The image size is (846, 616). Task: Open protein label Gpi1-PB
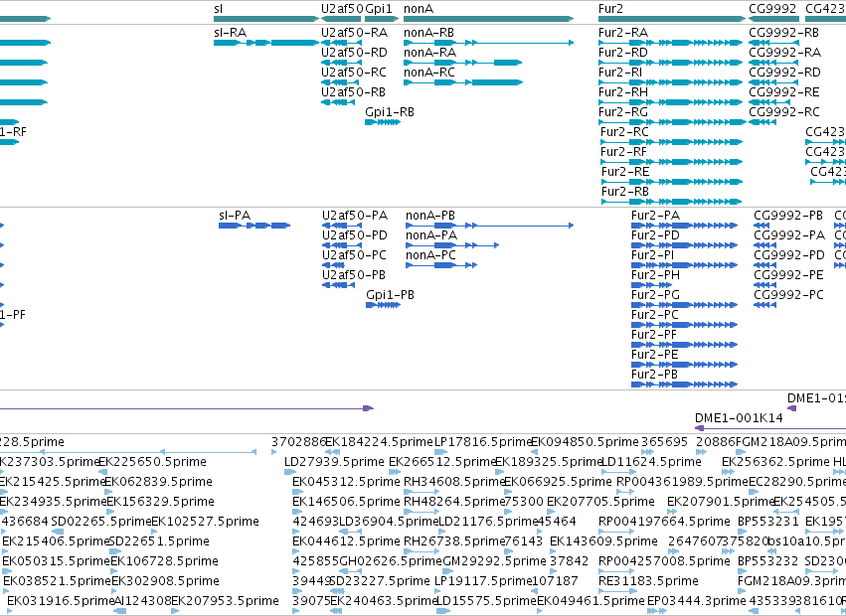tap(390, 295)
